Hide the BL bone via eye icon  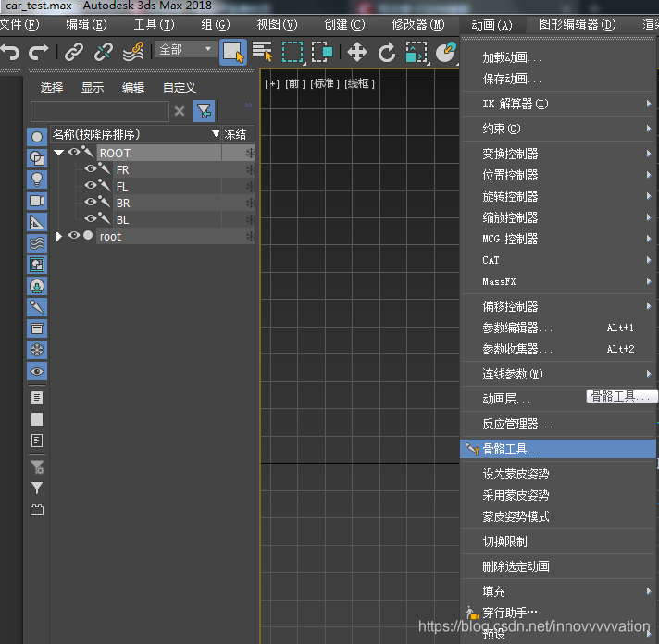[91, 218]
